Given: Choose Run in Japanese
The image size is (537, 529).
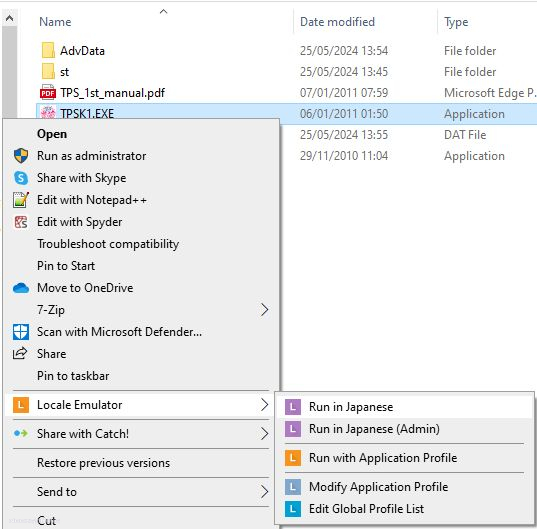Looking at the screenshot, I should (405, 407).
